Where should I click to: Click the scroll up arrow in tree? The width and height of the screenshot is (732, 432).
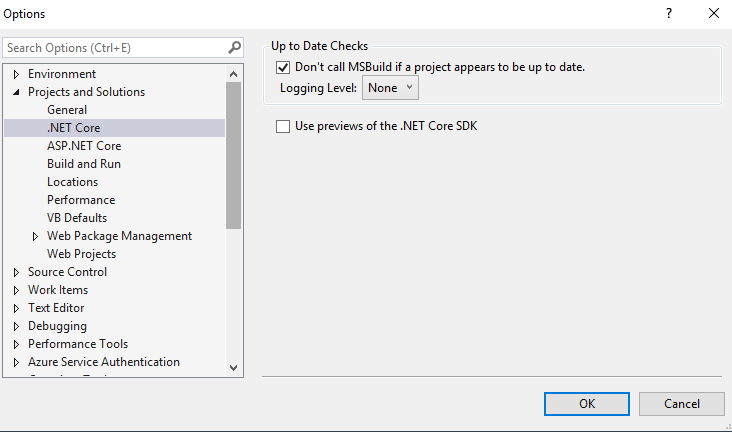click(233, 74)
